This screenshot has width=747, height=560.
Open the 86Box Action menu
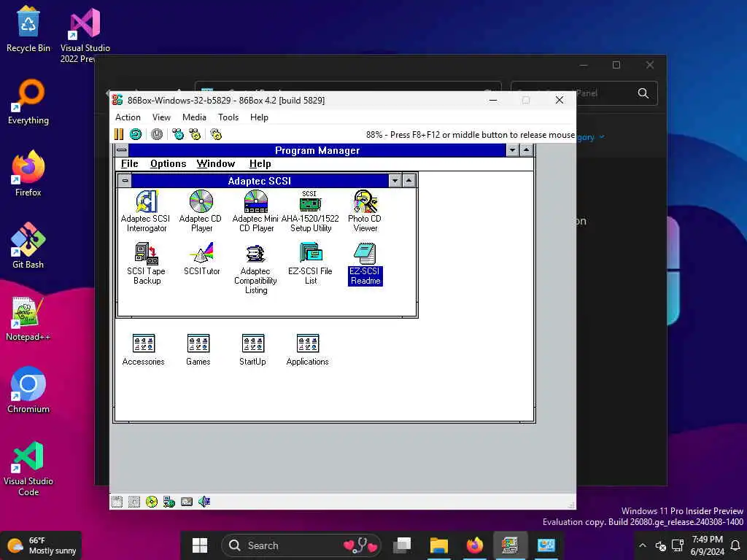(128, 117)
